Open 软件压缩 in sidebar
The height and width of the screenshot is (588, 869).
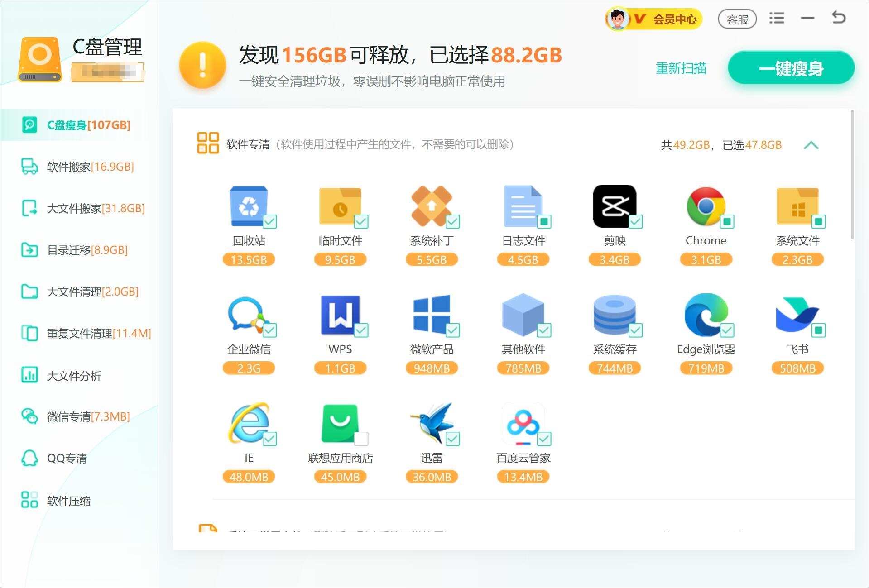click(80, 501)
